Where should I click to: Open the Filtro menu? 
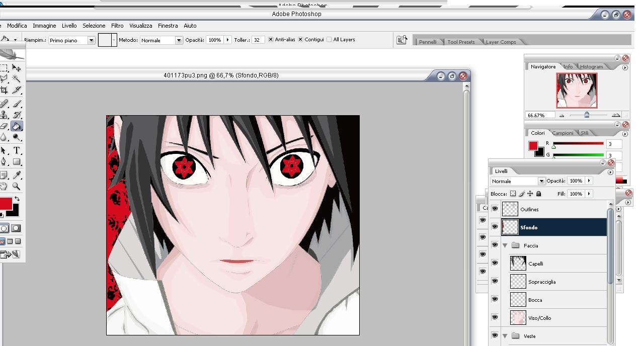[x=117, y=26]
